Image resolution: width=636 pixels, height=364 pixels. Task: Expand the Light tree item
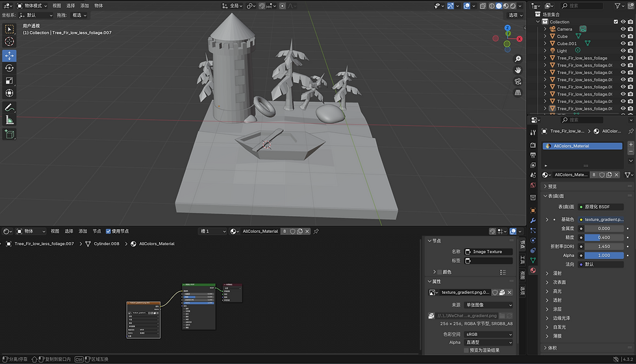click(545, 51)
